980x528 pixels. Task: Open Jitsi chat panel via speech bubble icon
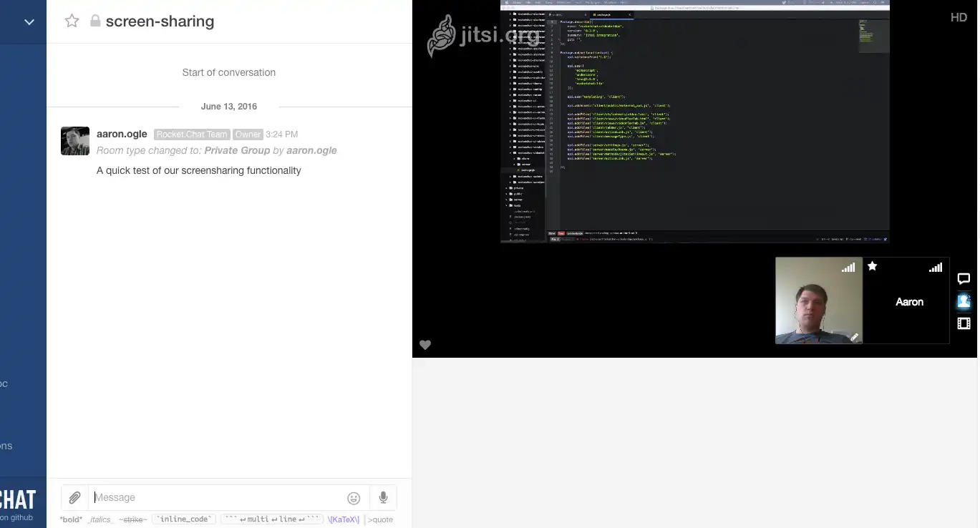click(x=964, y=279)
